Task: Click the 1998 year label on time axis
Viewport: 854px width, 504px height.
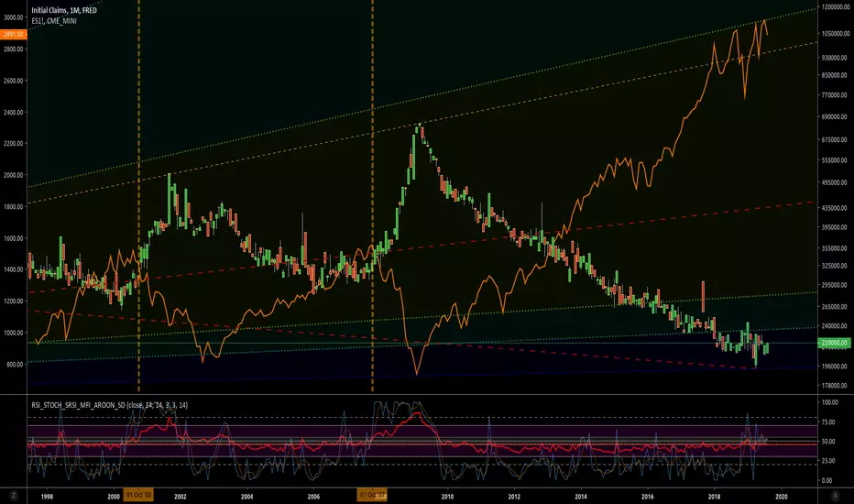Action: click(47, 497)
